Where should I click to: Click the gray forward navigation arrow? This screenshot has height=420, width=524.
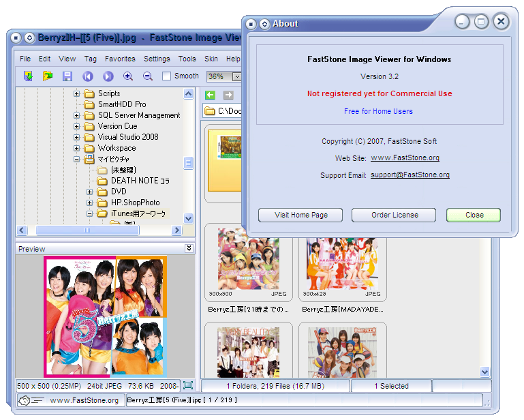[x=228, y=95]
